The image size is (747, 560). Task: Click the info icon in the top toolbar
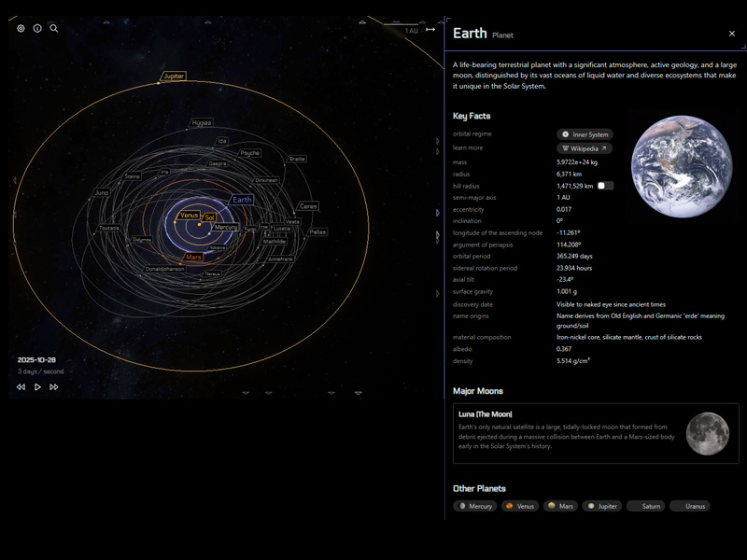(x=35, y=28)
